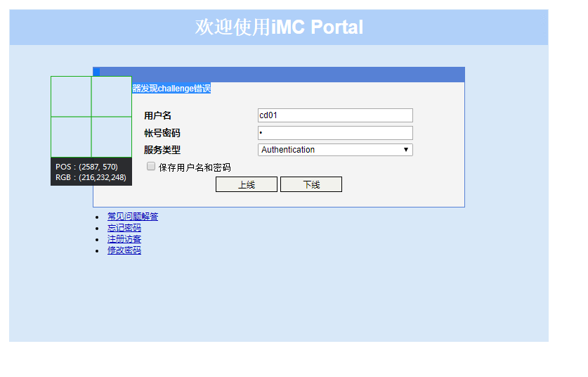Focus the account password input field
The image size is (588, 377).
pyautogui.click(x=335, y=133)
